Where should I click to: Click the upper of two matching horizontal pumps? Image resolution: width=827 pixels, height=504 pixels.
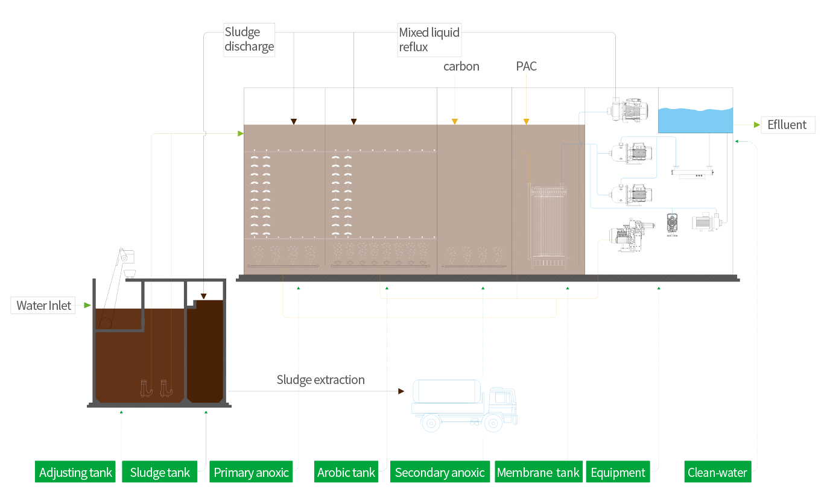(632, 153)
